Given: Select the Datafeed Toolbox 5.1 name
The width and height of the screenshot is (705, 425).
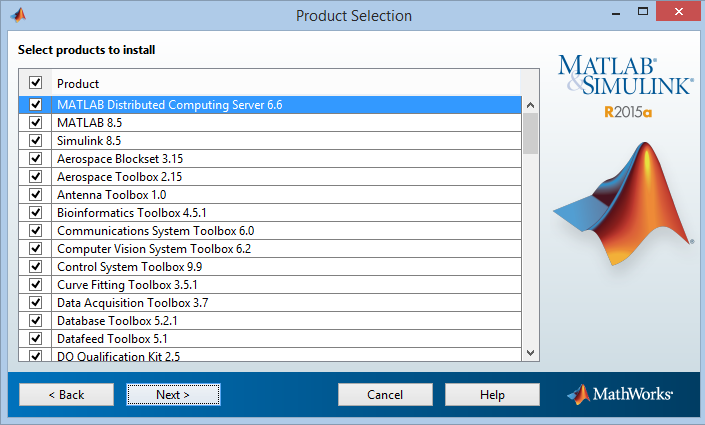Looking at the screenshot, I should [x=112, y=339].
